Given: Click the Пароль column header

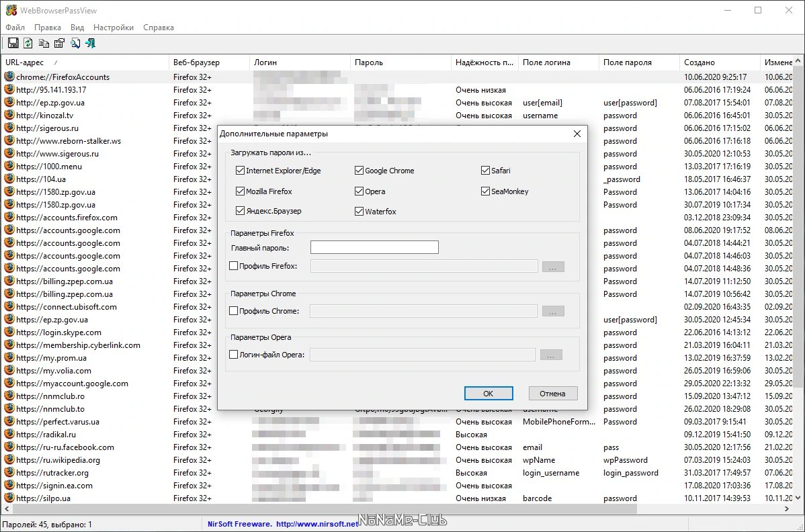Looking at the screenshot, I should click(400, 62).
